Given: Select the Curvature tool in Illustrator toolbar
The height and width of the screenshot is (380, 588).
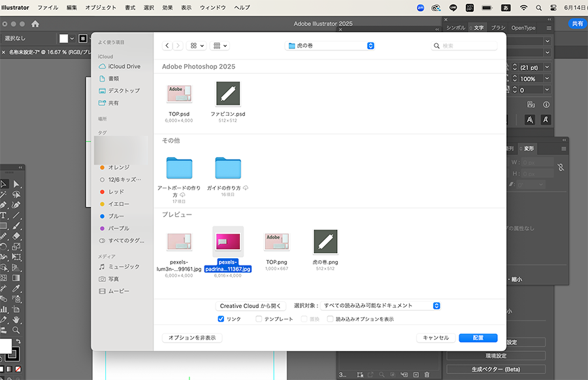Looking at the screenshot, I should 16,205.
